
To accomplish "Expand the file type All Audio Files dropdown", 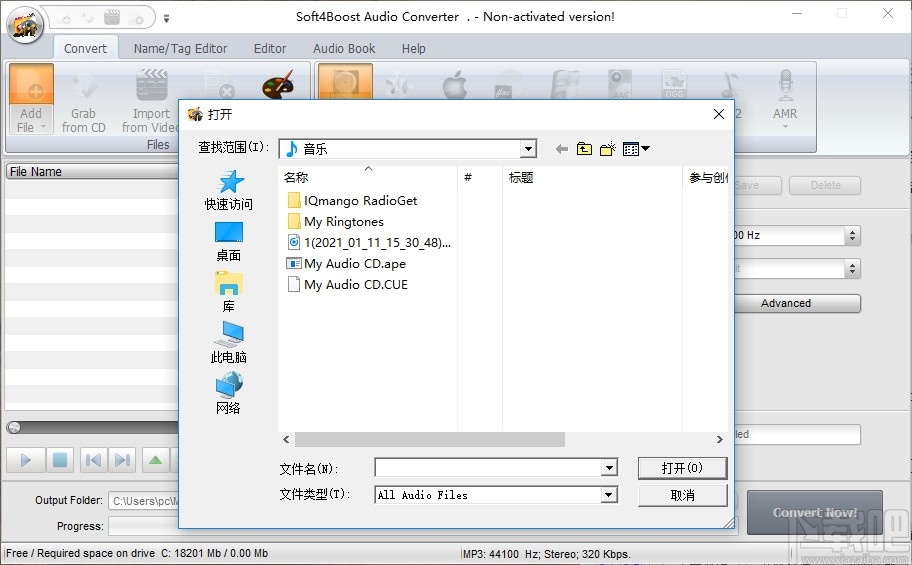I will point(609,495).
